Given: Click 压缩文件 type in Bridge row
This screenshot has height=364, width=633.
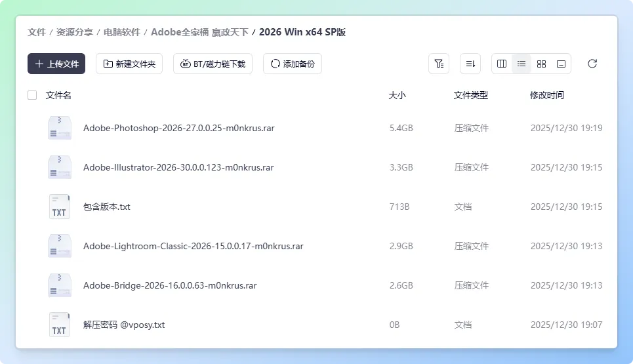Looking at the screenshot, I should point(472,285).
